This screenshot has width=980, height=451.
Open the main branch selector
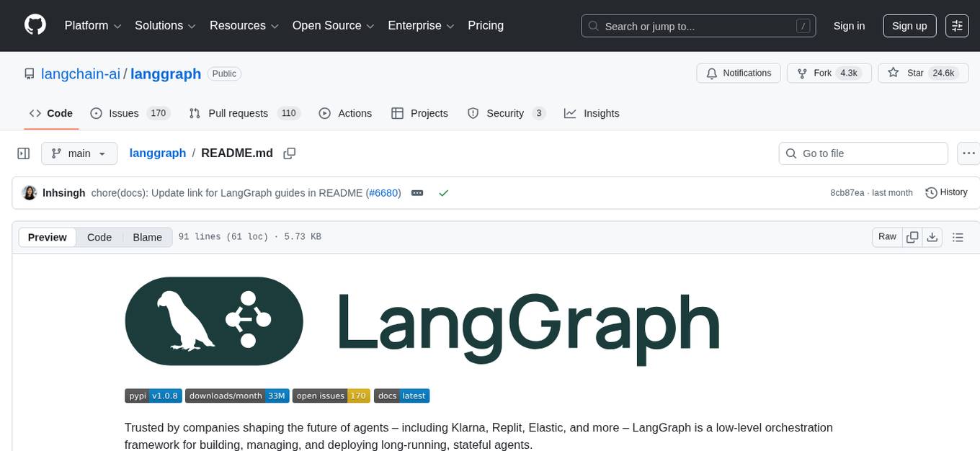pyautogui.click(x=79, y=153)
